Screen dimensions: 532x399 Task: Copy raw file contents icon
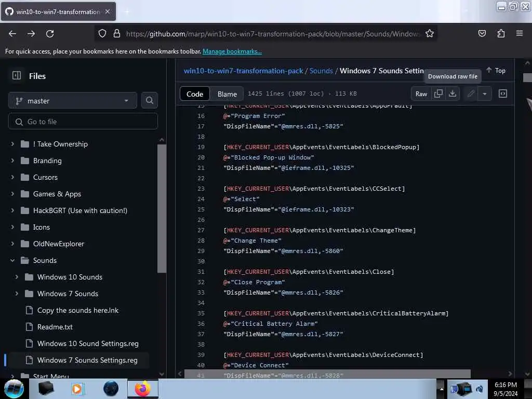(x=438, y=94)
